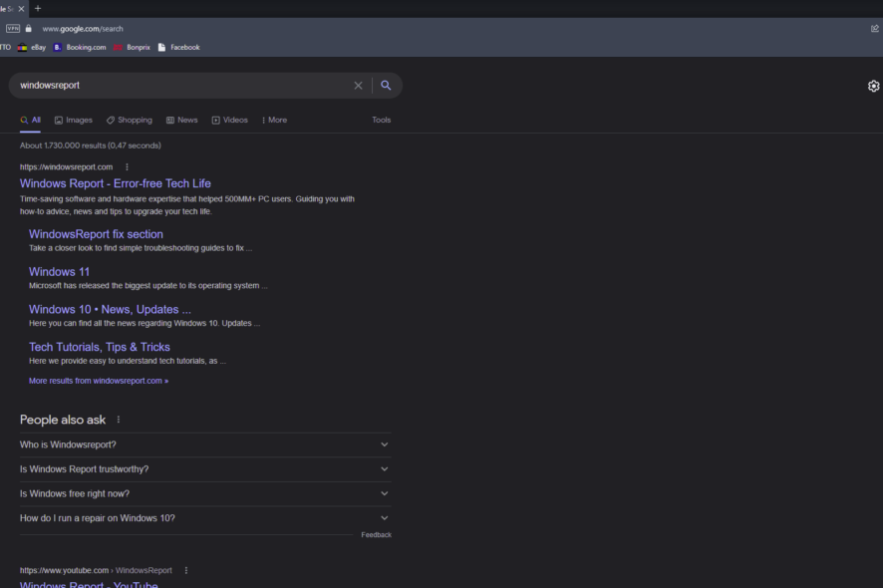Expand 'Is Windows Report trustworthy?' question
This screenshot has width=883, height=588.
[205, 469]
